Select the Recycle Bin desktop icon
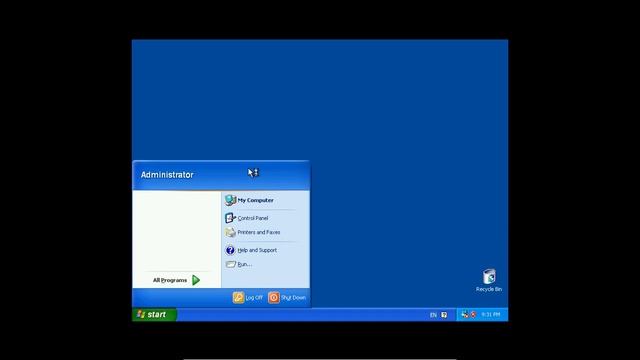 click(489, 276)
